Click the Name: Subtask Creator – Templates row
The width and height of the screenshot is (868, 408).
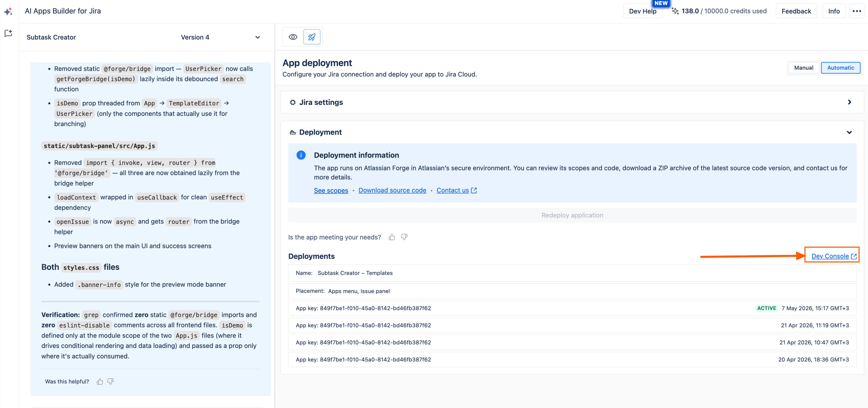[572, 273]
